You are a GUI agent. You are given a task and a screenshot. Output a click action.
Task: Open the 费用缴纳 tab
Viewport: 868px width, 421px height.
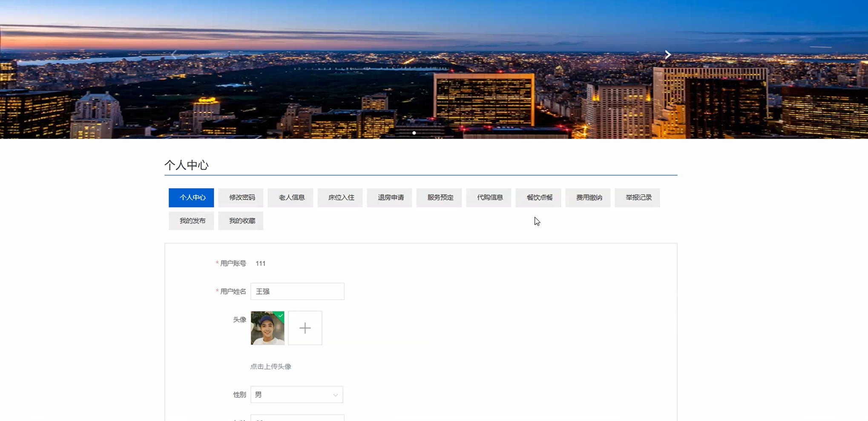[588, 198]
